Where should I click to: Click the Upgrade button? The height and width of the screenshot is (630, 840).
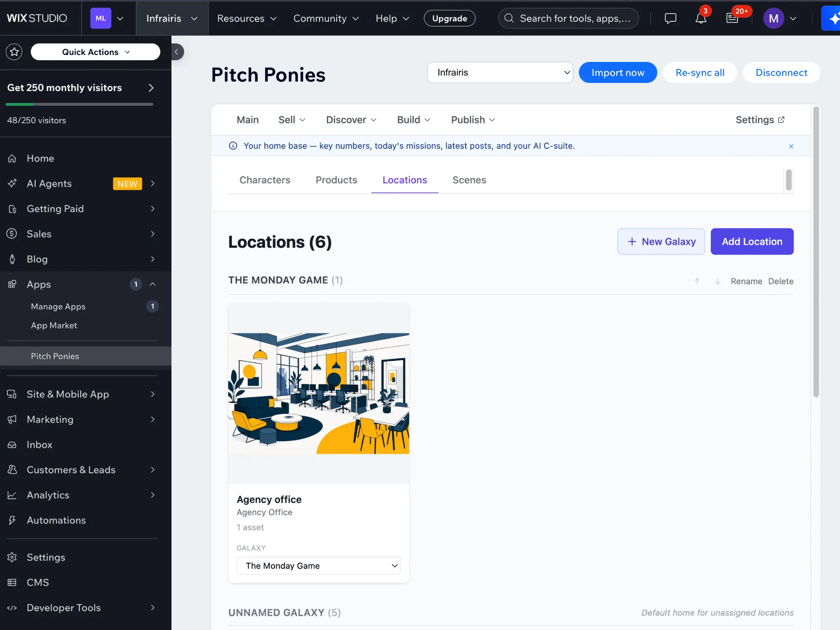tap(450, 18)
